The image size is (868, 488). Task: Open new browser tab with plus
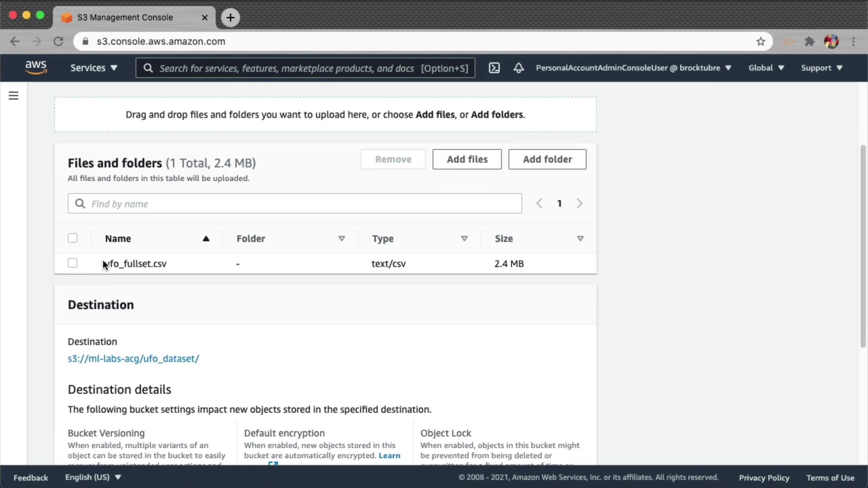pos(231,18)
